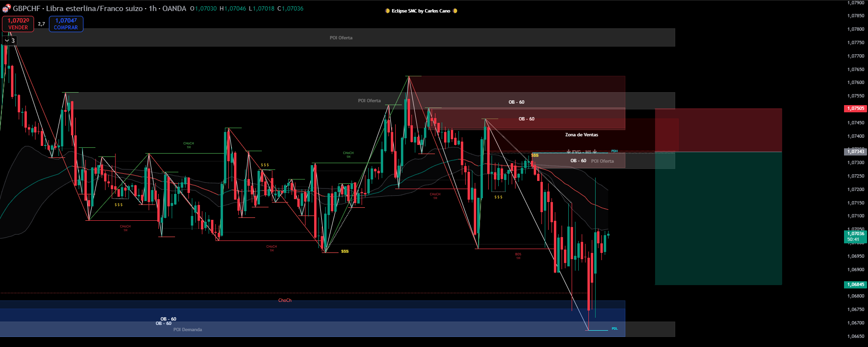The width and height of the screenshot is (868, 347).
Task: Click the moon icon left of Eclipse SMC
Action: point(387,11)
